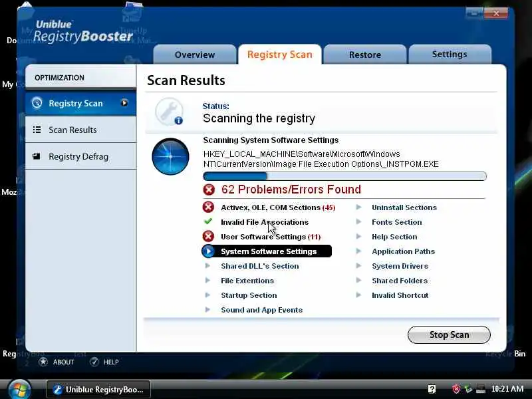Click the 62 Problems/Errors Found text
The width and height of the screenshot is (532, 399).
(x=291, y=190)
